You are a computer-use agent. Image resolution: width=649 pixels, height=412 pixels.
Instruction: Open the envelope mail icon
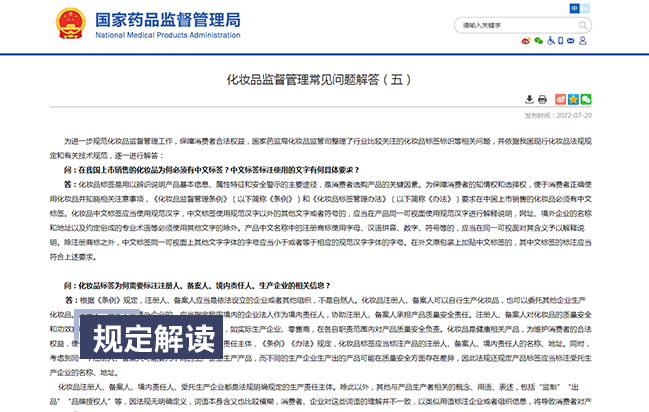pos(571,41)
